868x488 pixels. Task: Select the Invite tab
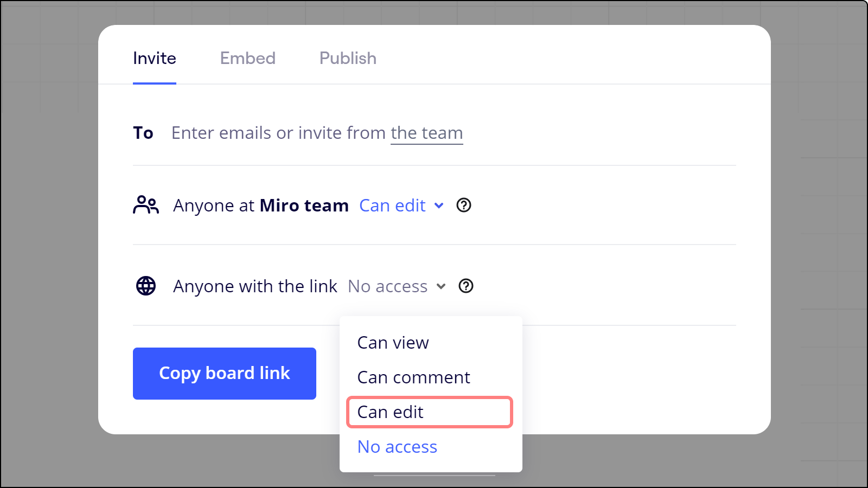(155, 58)
